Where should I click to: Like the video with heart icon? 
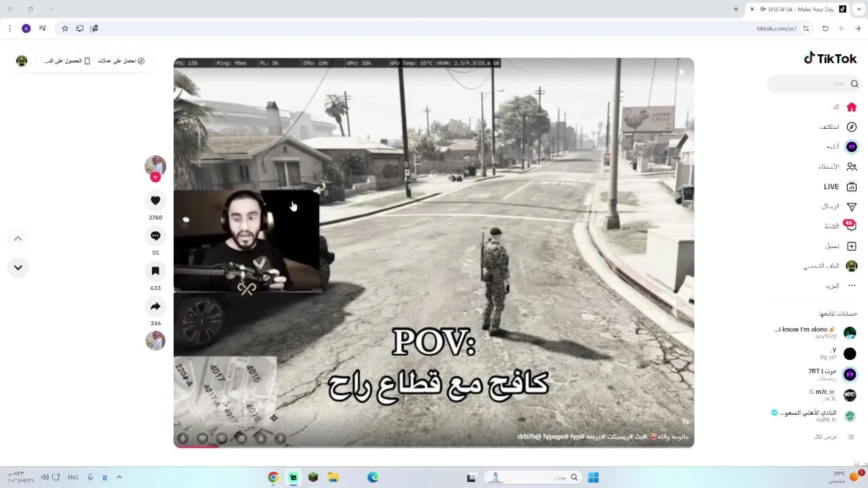pyautogui.click(x=155, y=201)
